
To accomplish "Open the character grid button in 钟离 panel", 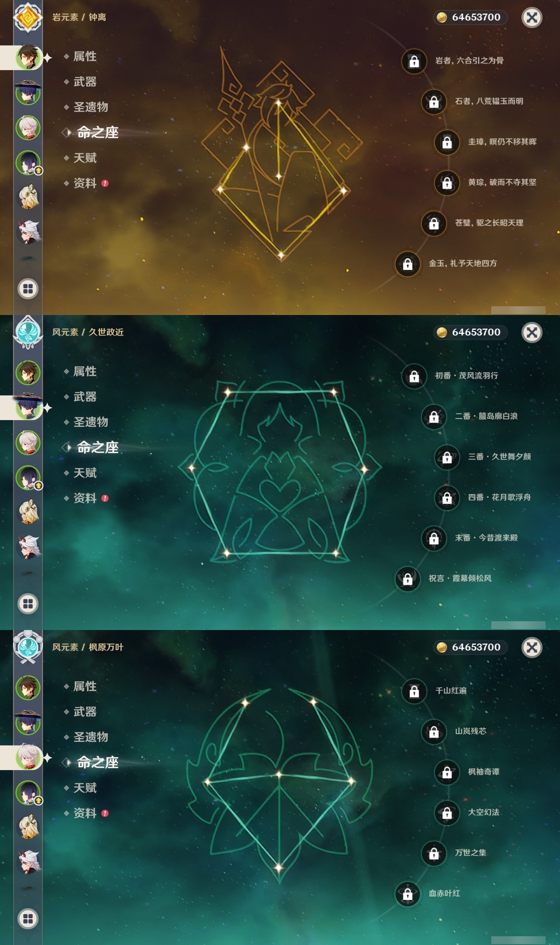I will click(x=28, y=289).
